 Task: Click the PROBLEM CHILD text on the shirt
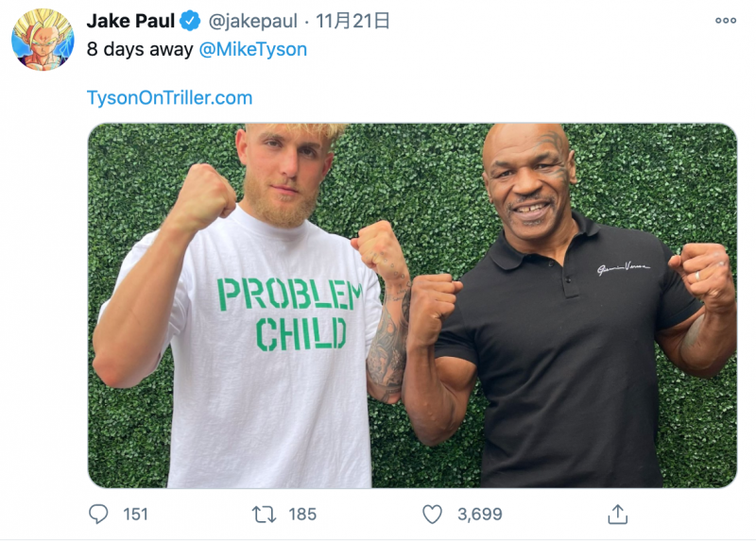(x=287, y=313)
